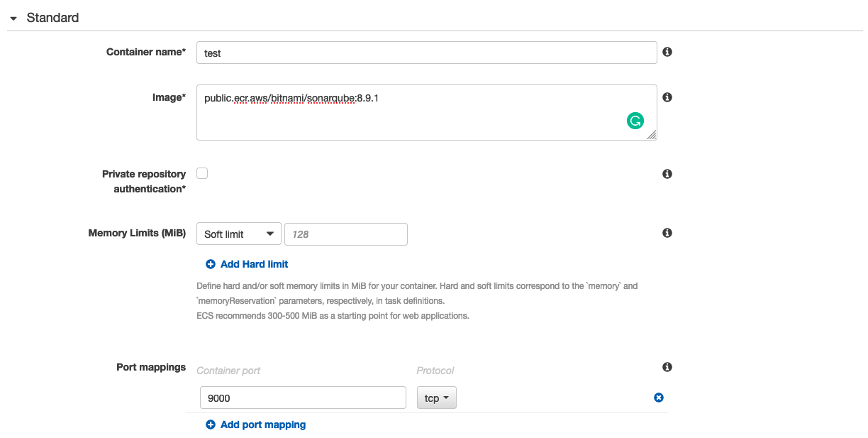Click the Add port mapping link text
The height and width of the screenshot is (438, 868).
[262, 425]
